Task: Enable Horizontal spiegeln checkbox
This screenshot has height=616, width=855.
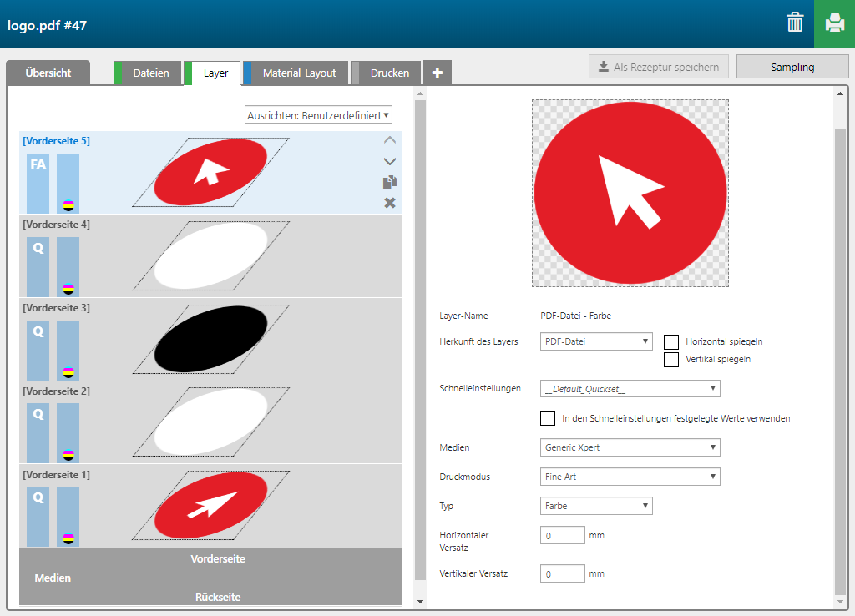Action: tap(670, 341)
